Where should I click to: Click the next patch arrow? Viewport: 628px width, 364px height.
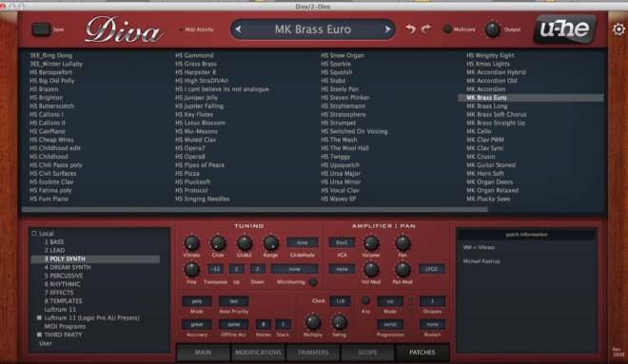[x=387, y=29]
